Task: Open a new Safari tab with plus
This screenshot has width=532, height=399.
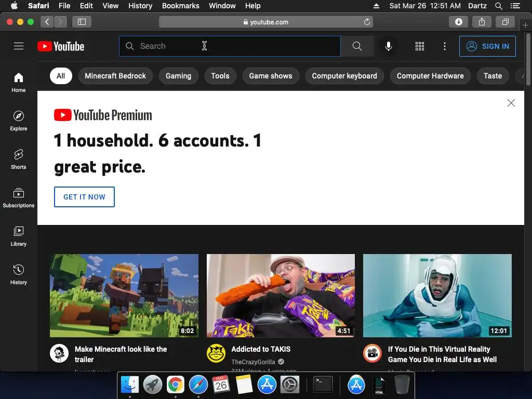Action: [x=525, y=25]
